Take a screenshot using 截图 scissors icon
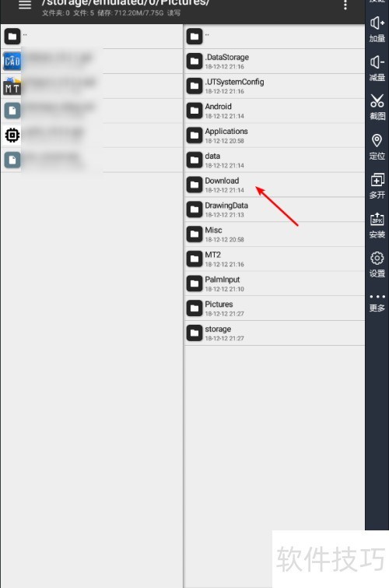 pos(377,107)
